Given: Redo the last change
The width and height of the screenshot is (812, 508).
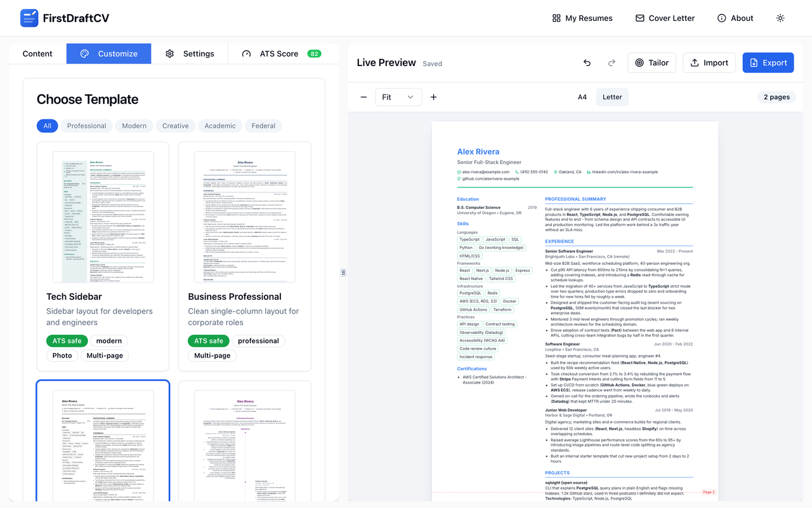Looking at the screenshot, I should (612, 63).
